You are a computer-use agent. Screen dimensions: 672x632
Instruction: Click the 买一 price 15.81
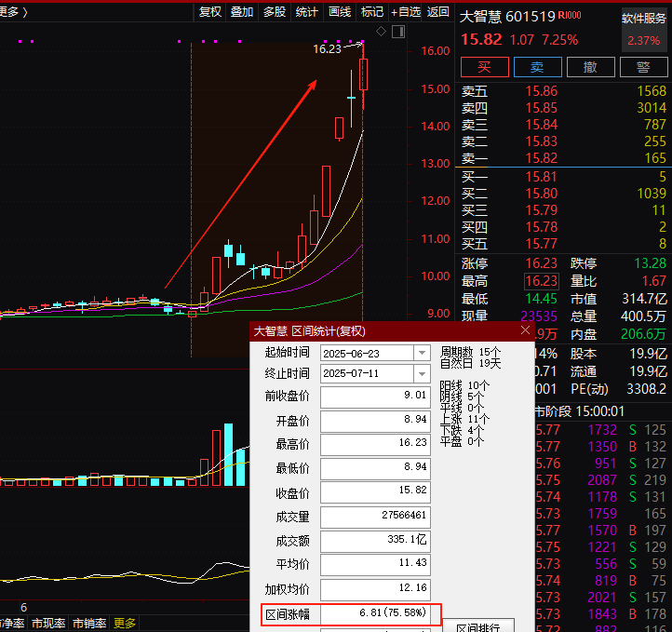[542, 177]
